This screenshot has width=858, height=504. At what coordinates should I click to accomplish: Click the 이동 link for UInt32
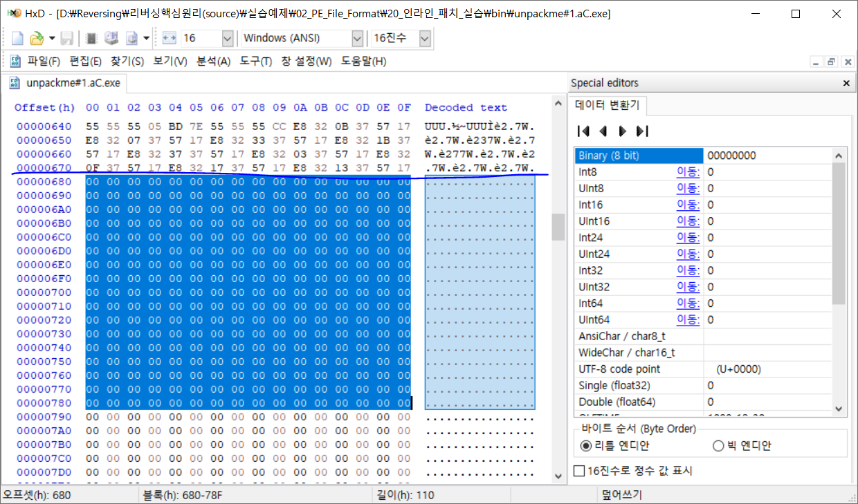click(688, 287)
